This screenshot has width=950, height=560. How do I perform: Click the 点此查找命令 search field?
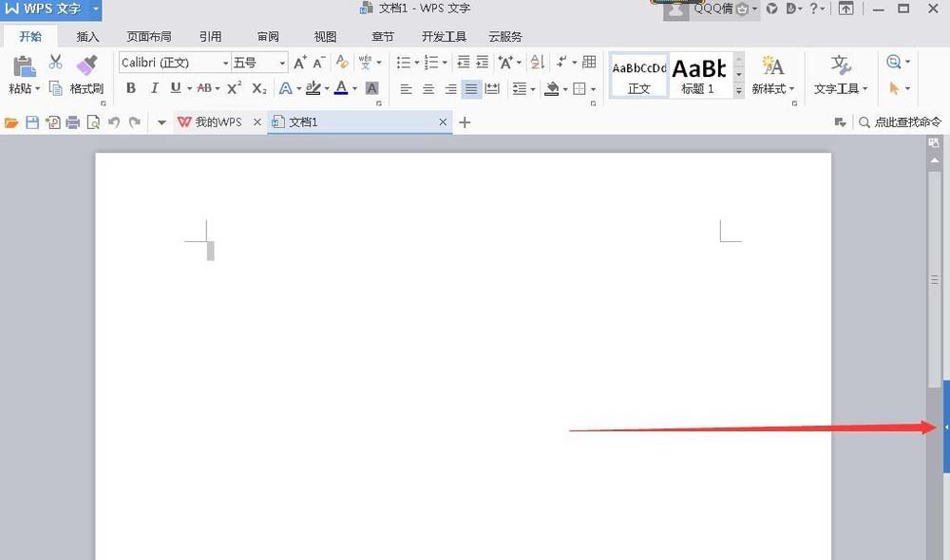click(900, 122)
